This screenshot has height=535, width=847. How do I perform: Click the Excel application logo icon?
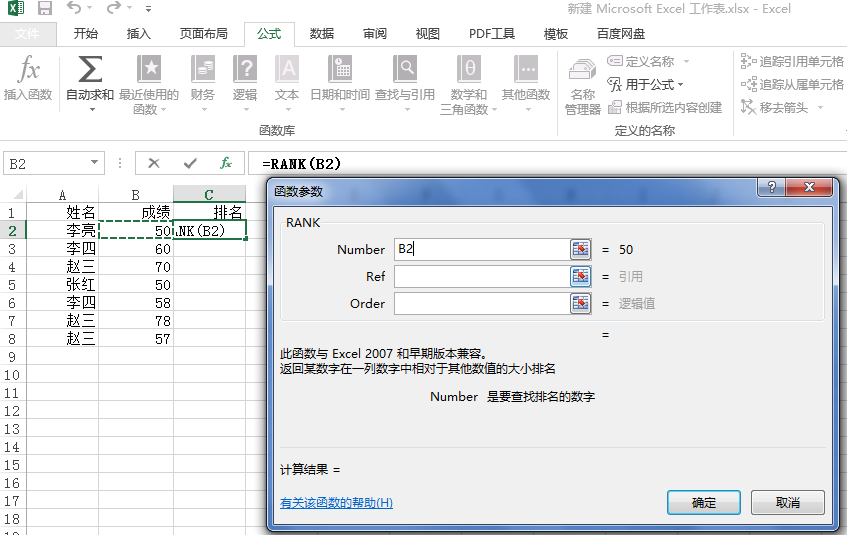pyautogui.click(x=16, y=8)
